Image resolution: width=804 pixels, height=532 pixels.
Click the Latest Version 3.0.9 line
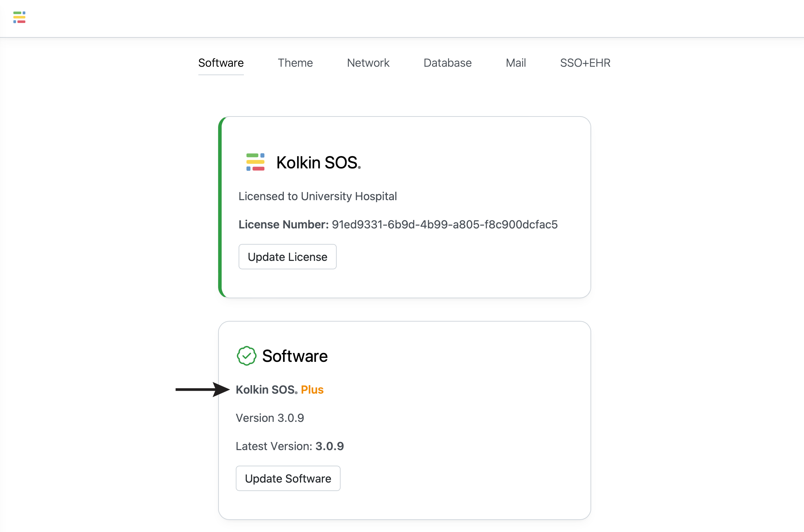[x=290, y=446]
